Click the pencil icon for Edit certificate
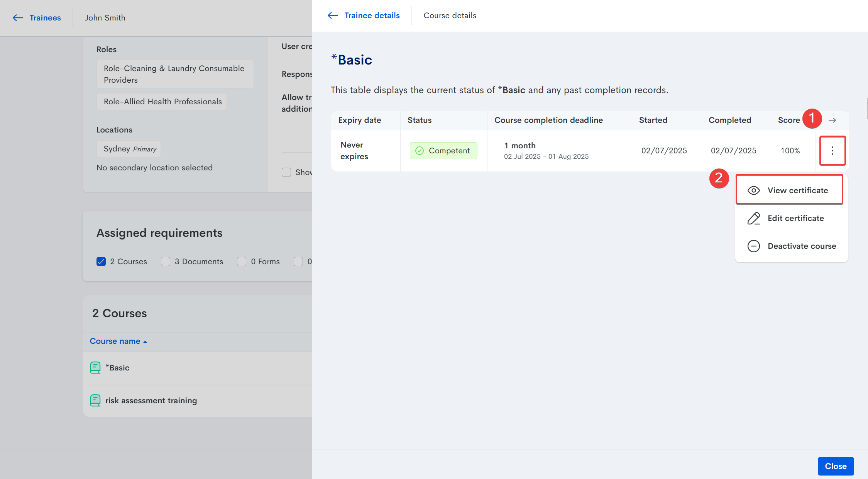 click(753, 218)
